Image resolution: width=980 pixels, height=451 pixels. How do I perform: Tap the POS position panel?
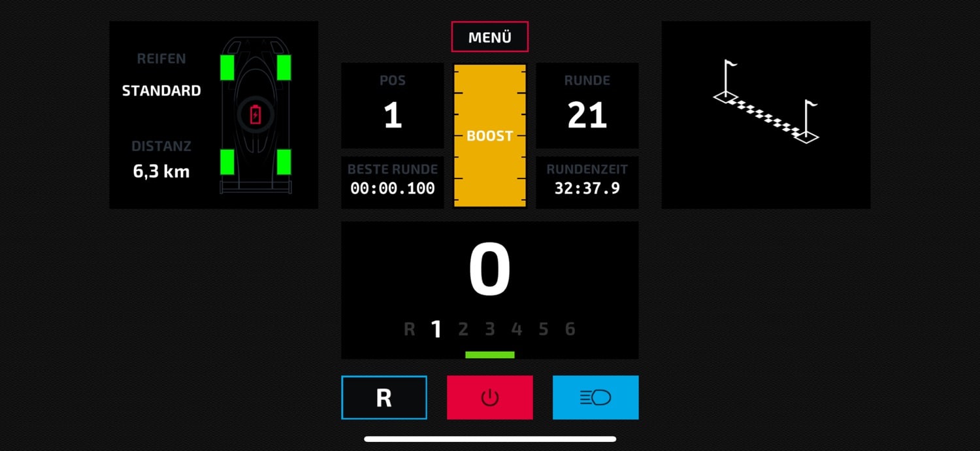[x=392, y=106]
